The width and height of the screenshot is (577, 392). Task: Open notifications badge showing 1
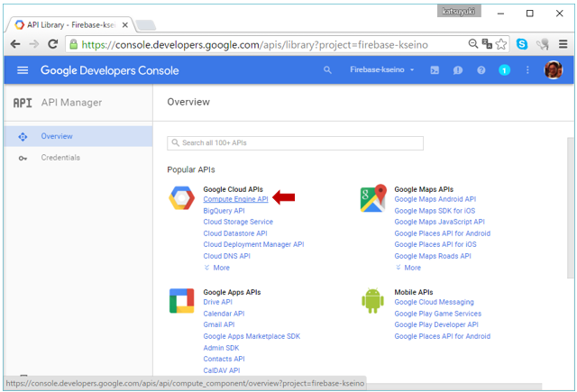click(504, 70)
